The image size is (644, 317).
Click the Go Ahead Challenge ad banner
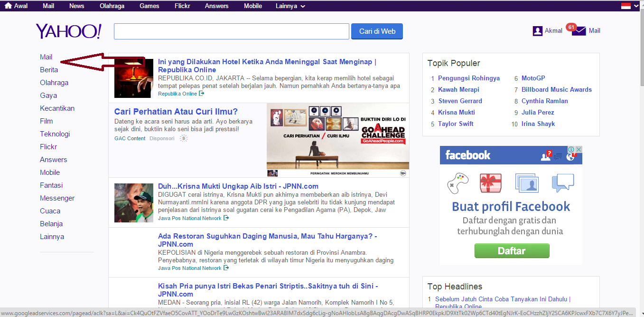pyautogui.click(x=337, y=140)
